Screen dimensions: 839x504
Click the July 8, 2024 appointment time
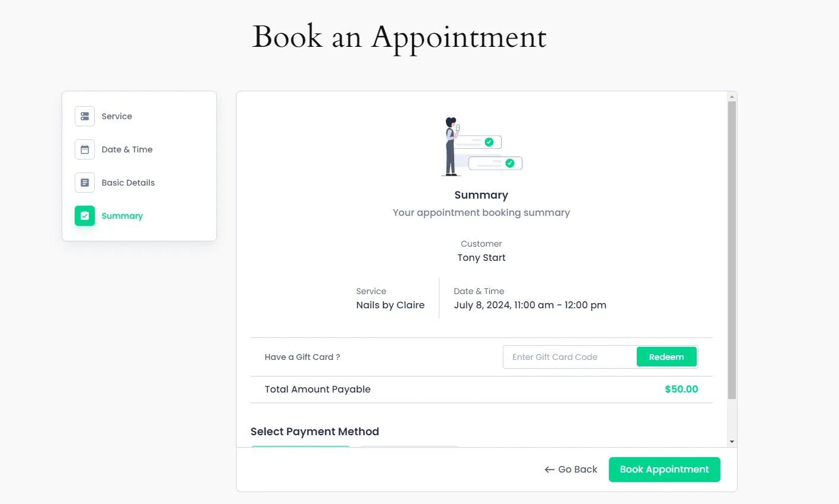click(530, 305)
